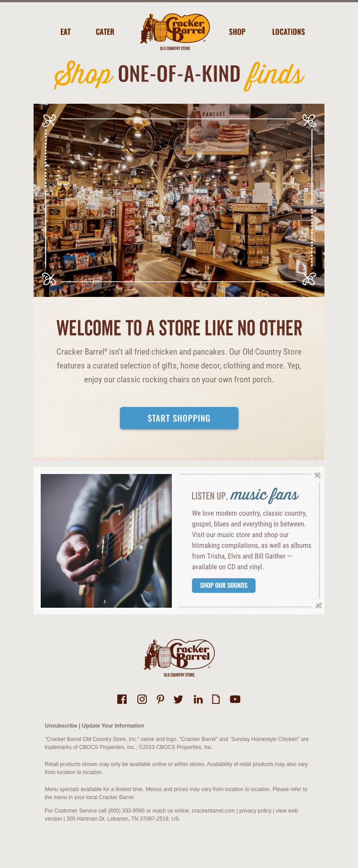
Task: Open the Instagram social icon
Action: [142, 699]
